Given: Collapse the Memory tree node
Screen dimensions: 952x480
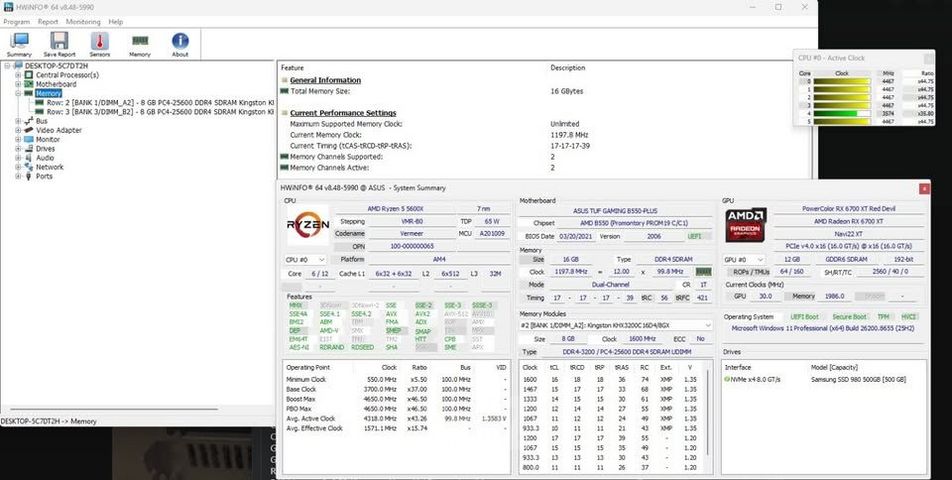Looking at the screenshot, I should point(18,93).
